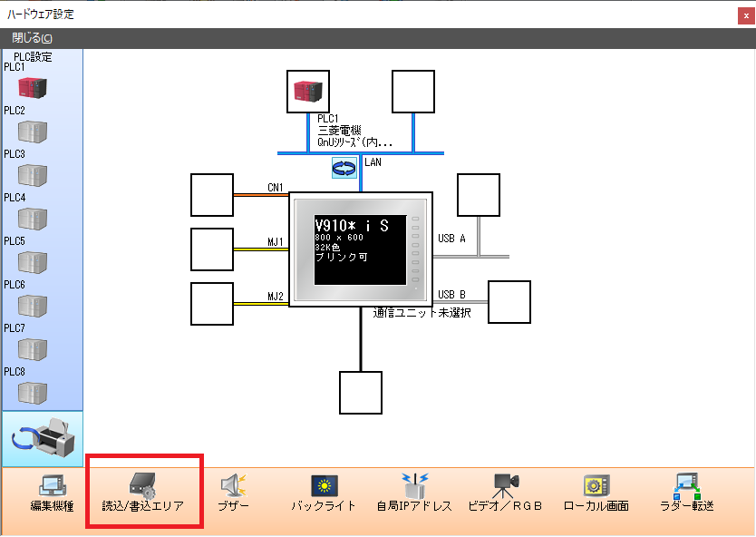Click the empty box connected to MJ1

(x=212, y=249)
